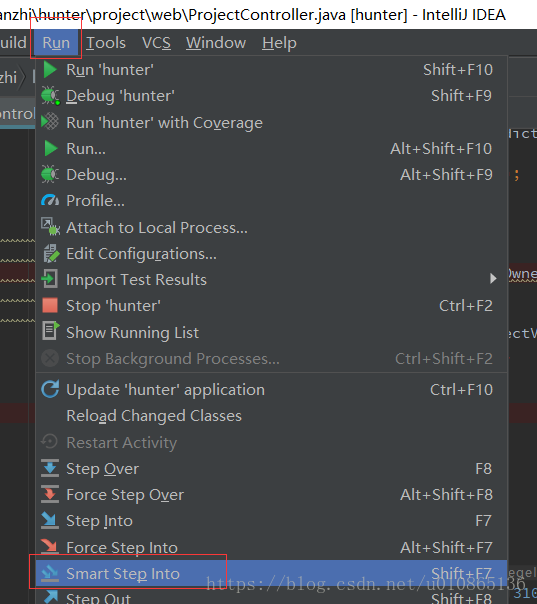Screen dimensions: 537x604
Task: Click the blue Step Into arrow icon
Action: click(x=50, y=520)
